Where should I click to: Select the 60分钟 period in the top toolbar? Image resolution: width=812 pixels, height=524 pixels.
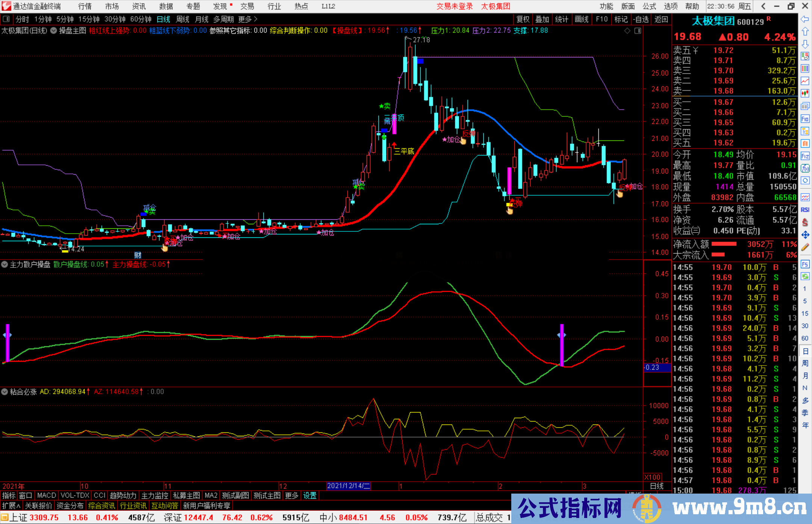[141, 19]
